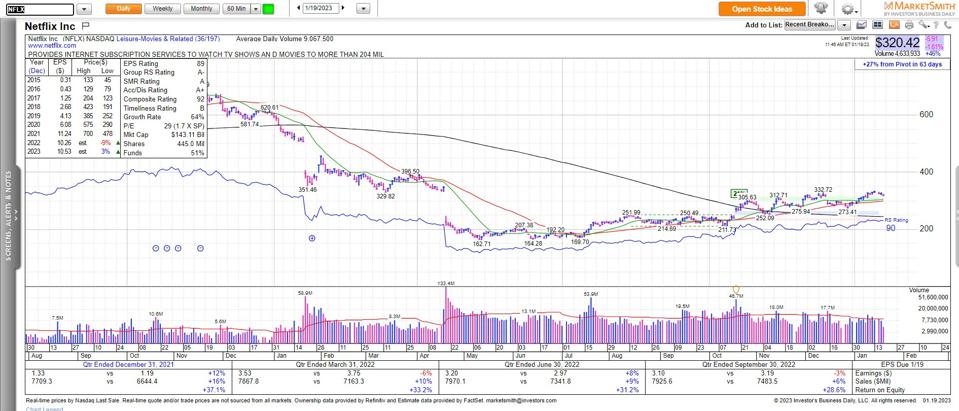Screen dimensions: 959x411
Task: Click the question mark help icon
Action: (938, 25)
